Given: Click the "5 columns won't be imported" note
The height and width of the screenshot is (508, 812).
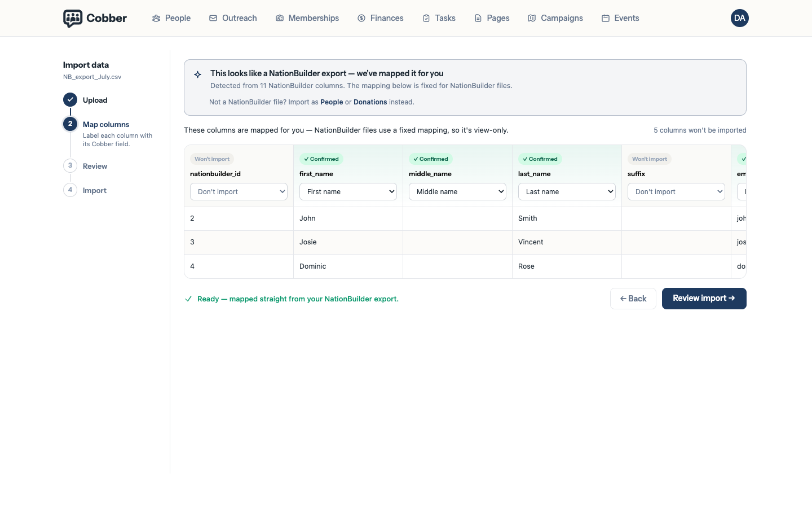Looking at the screenshot, I should point(700,130).
